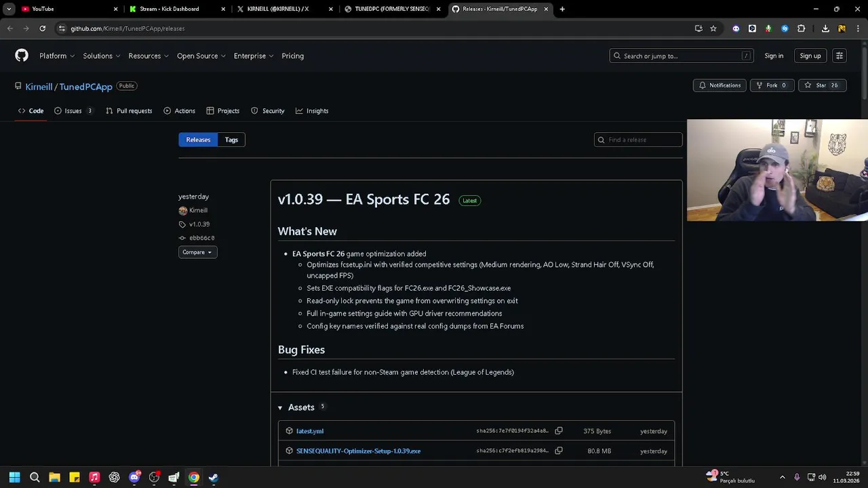Open Steam from the taskbar
This screenshot has height=488, width=868.
214,477
